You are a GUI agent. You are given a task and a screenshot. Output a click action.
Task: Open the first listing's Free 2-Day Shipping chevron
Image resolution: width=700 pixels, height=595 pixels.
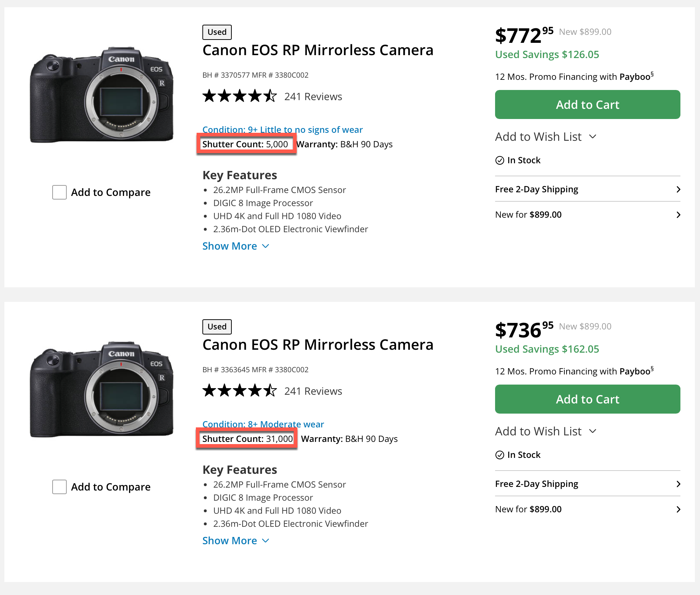coord(678,189)
